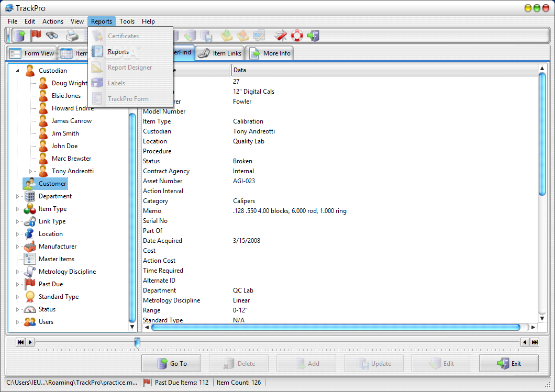Click the database edit pencil toolbar icon
555x392 pixels.
pos(190,36)
